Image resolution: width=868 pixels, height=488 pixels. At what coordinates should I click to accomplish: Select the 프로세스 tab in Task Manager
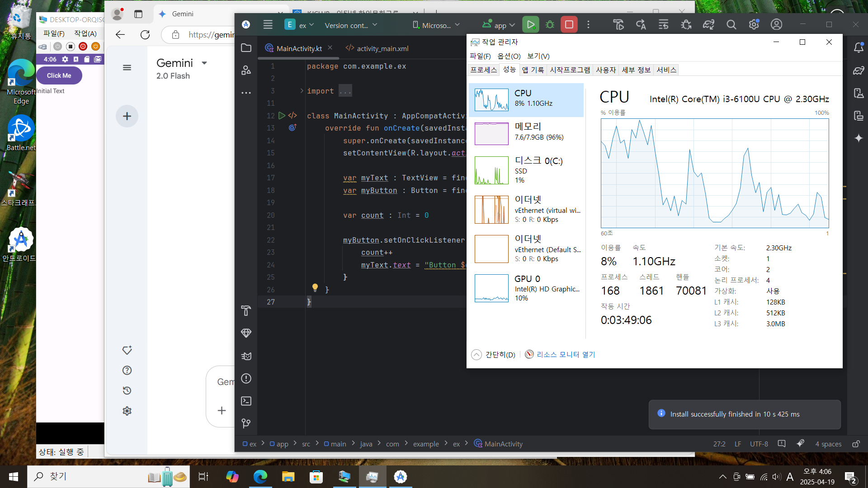tap(483, 70)
